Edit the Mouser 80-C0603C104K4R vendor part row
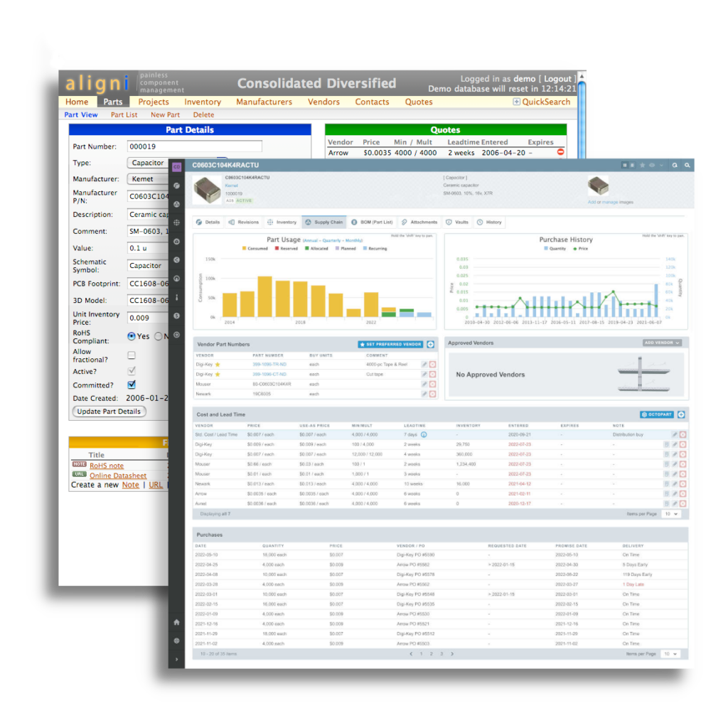The image size is (728, 713). [x=424, y=385]
